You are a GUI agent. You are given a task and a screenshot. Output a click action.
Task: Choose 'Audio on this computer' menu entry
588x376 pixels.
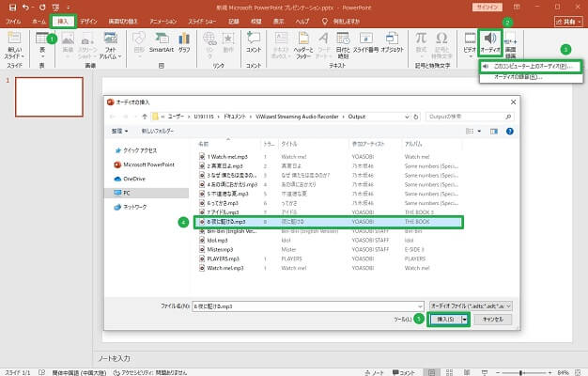(x=531, y=67)
